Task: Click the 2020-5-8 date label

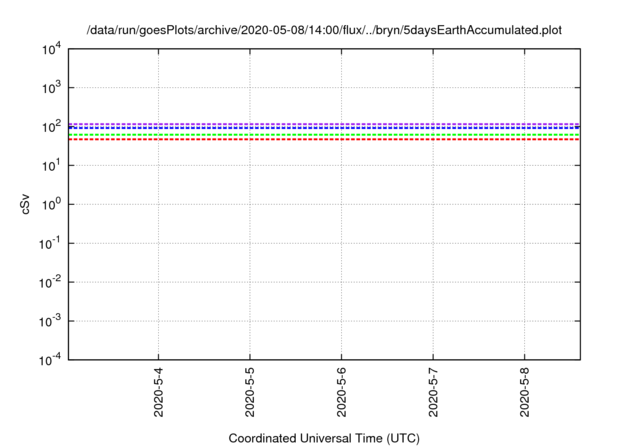Action: (524, 392)
